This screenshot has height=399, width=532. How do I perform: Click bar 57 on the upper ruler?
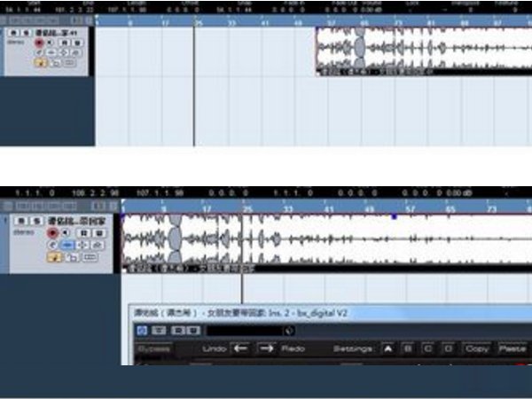click(332, 23)
